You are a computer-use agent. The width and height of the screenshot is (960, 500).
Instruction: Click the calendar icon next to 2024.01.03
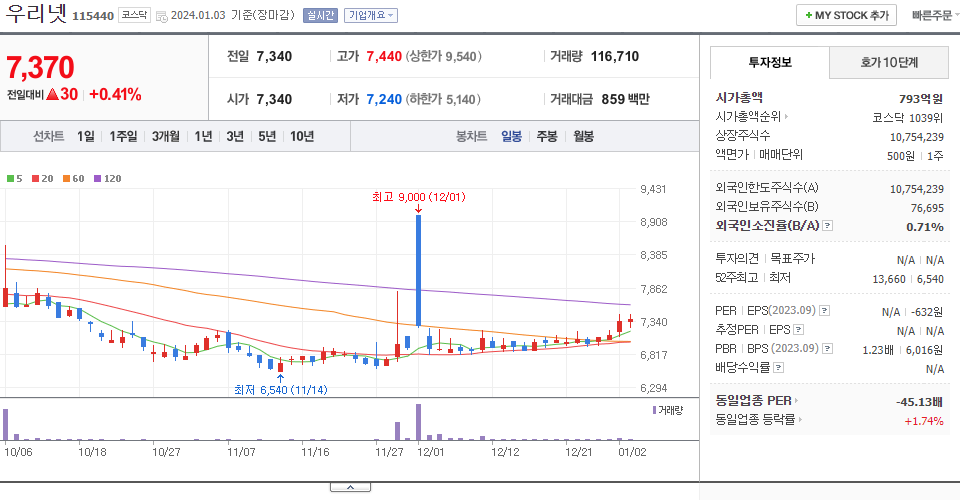[162, 16]
